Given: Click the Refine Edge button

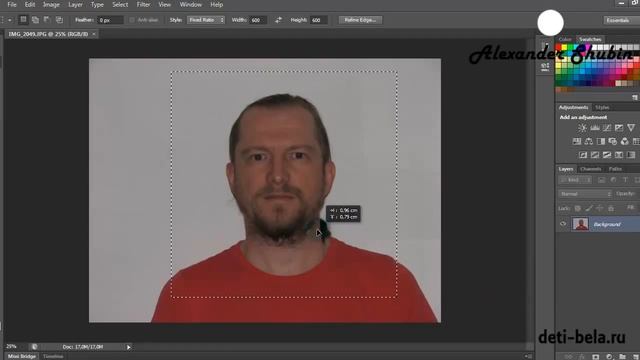Looking at the screenshot, I should coord(360,20).
